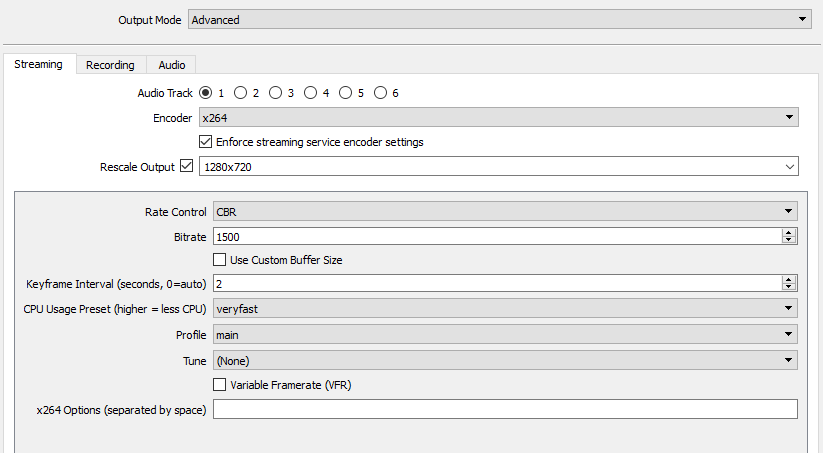Screen dimensions: 823x453
Task: Expand the 1280x720 rescale resolution combo box
Action: click(x=498, y=167)
